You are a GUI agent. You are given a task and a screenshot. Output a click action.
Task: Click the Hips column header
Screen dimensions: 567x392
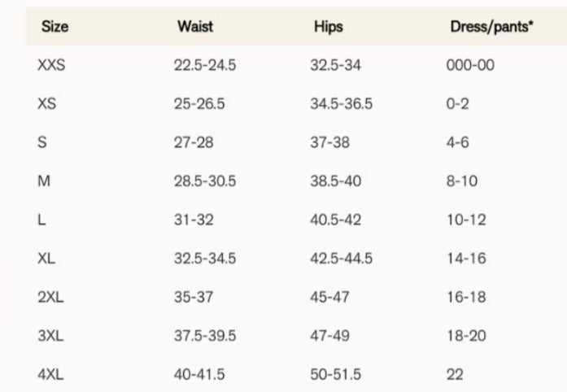(x=328, y=26)
